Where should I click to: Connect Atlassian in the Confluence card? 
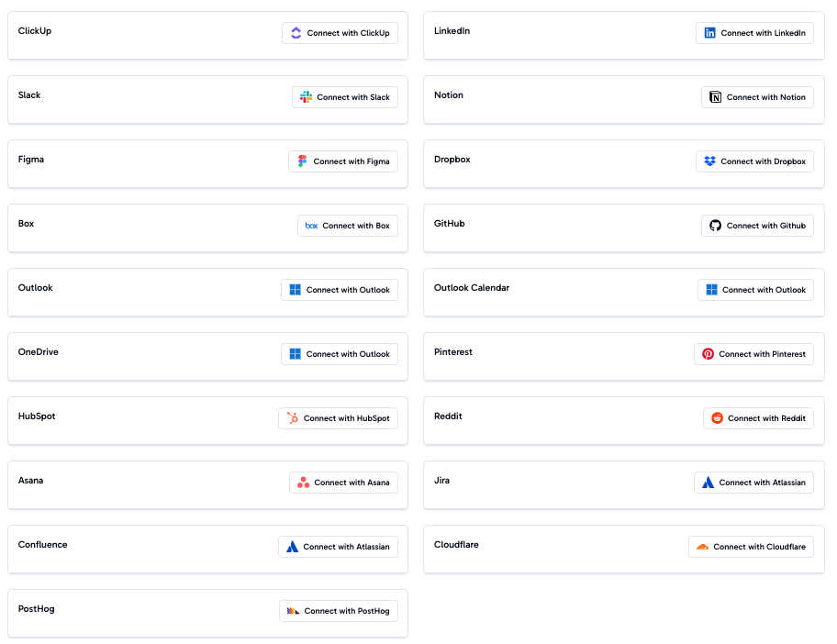tap(338, 547)
